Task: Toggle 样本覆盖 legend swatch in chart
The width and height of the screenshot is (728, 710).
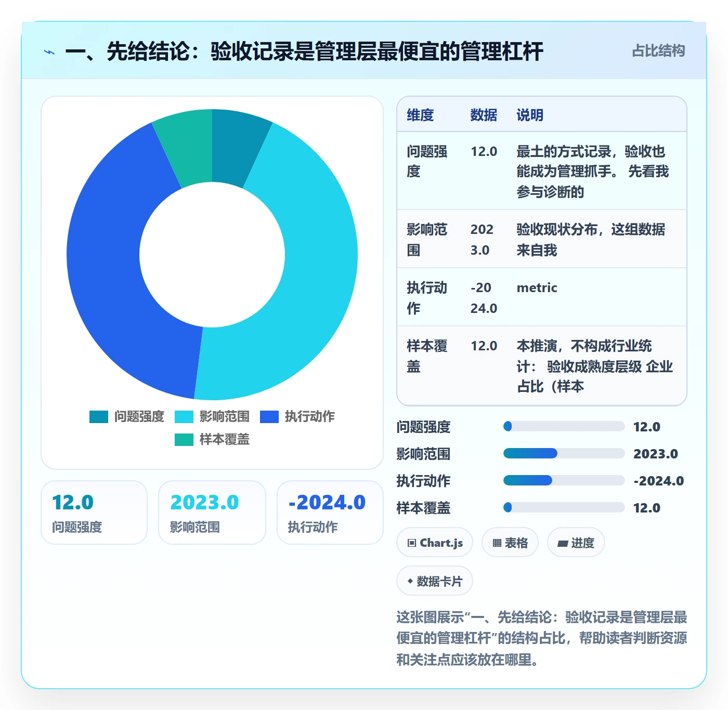Action: point(184,440)
